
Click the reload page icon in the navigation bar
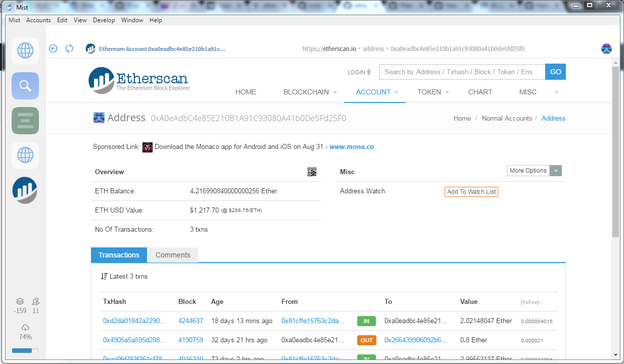pos(69,48)
